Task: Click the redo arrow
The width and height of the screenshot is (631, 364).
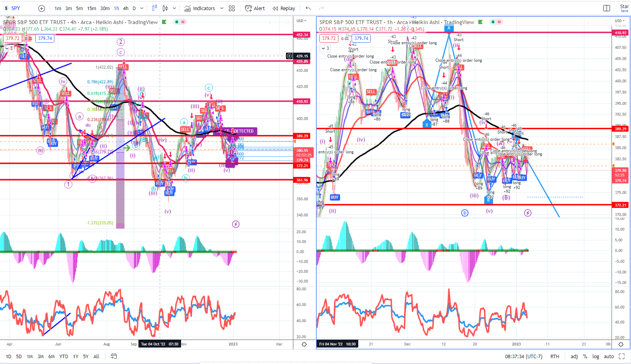Action: (321, 8)
